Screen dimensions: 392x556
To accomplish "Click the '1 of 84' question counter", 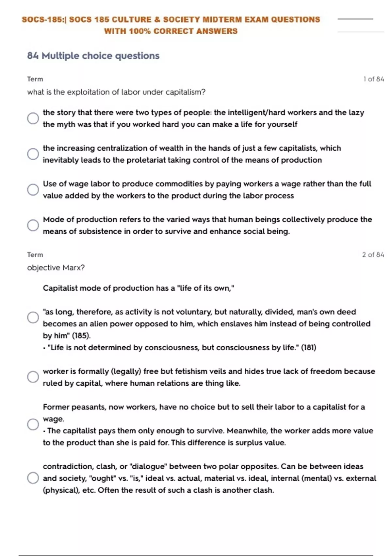I will tap(373, 79).
